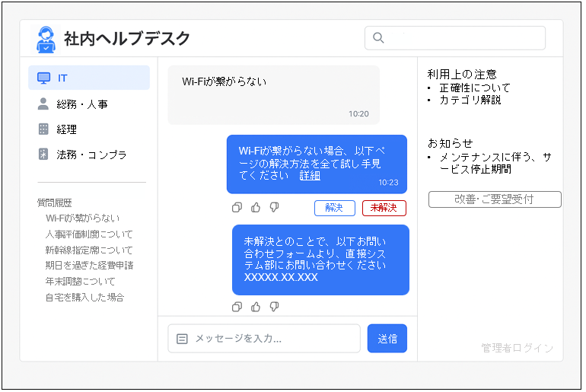The image size is (586, 392).
Task: Open 改善・ご要望受付 feedback button
Action: tap(495, 199)
